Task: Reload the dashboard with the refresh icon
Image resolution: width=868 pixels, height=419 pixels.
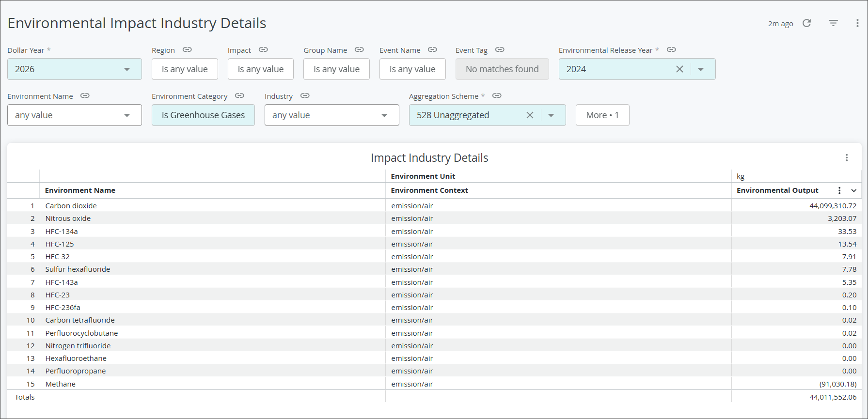Action: [x=807, y=23]
